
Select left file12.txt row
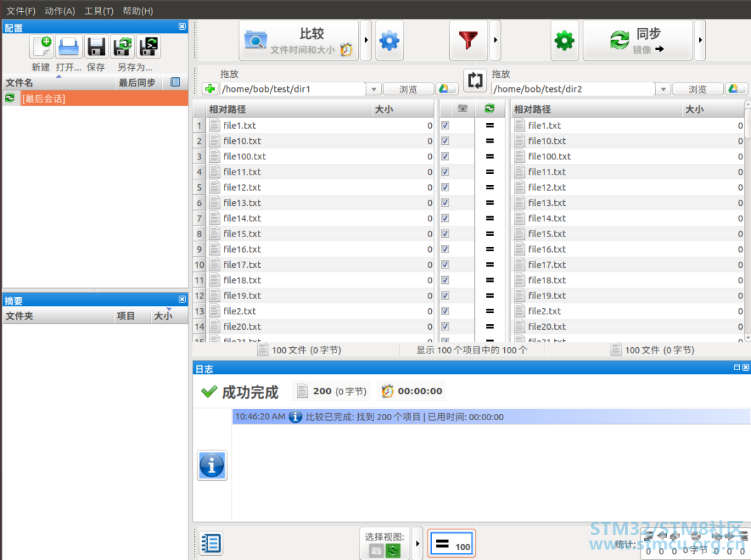coord(320,187)
